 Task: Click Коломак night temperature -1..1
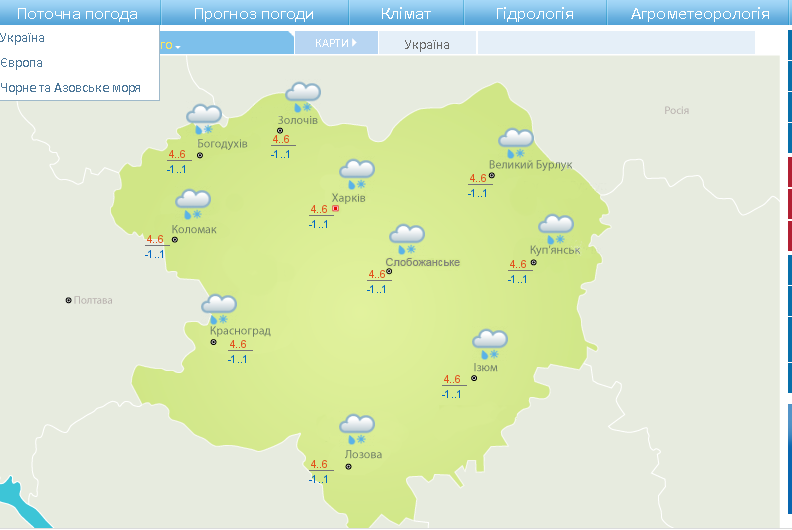tap(155, 254)
